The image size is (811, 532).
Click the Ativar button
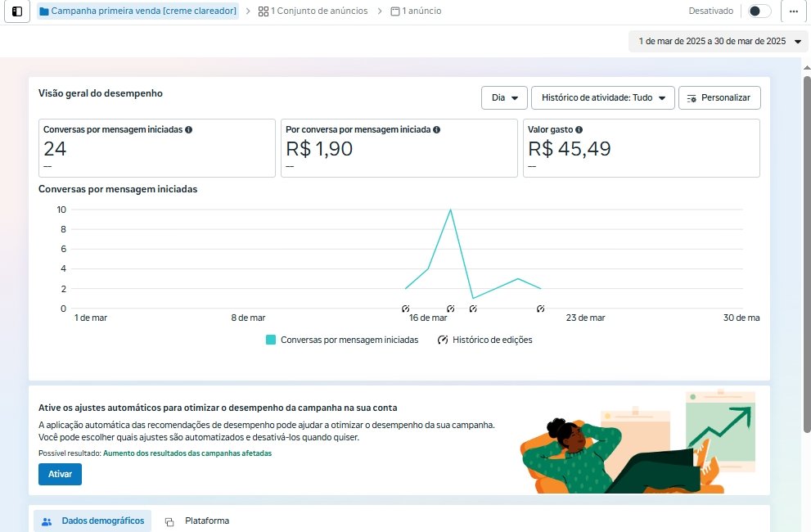60,474
